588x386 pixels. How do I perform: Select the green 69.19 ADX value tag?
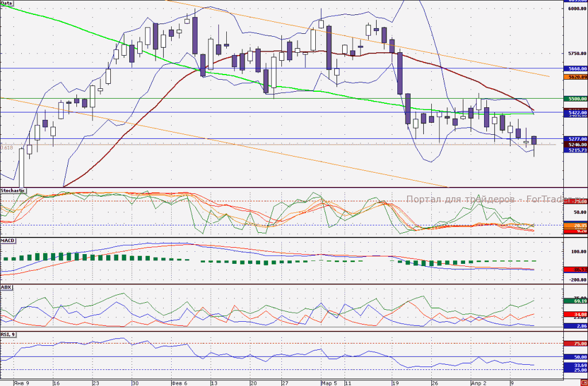click(575, 301)
